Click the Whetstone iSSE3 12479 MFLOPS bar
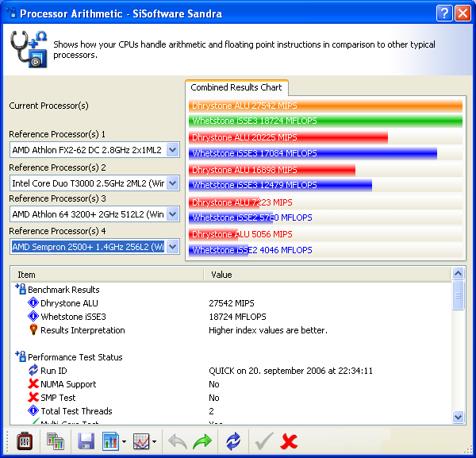Viewport: 476px width, 458px height. (x=280, y=185)
